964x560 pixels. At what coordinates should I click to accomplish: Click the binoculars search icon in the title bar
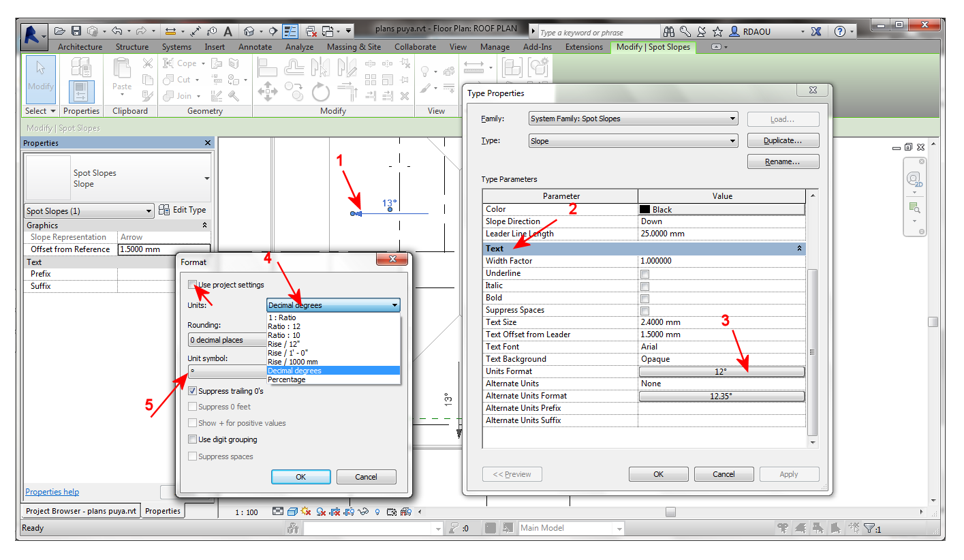(669, 31)
